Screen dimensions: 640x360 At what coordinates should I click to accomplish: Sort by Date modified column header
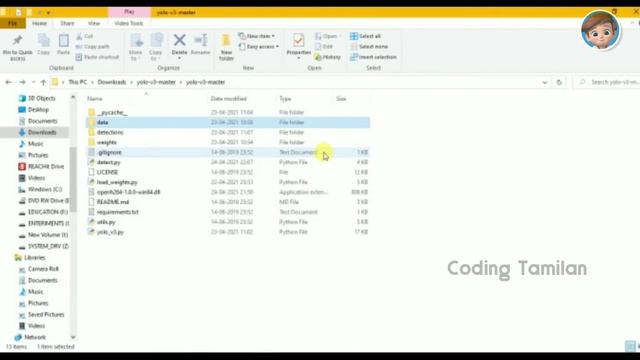pyautogui.click(x=229, y=99)
